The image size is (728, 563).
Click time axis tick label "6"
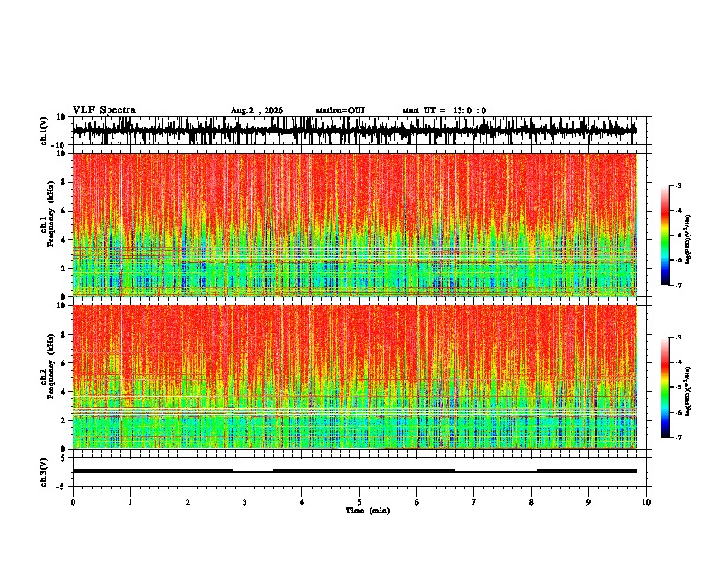pos(417,502)
